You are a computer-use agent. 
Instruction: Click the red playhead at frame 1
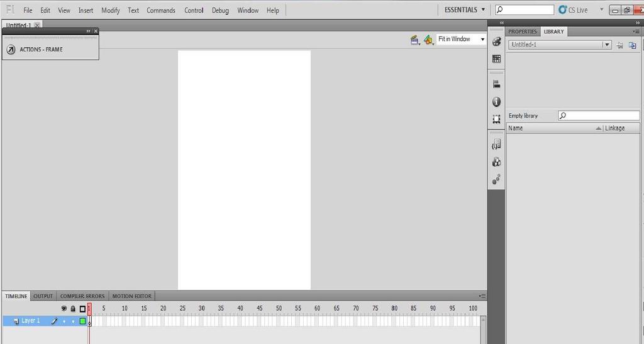point(89,309)
